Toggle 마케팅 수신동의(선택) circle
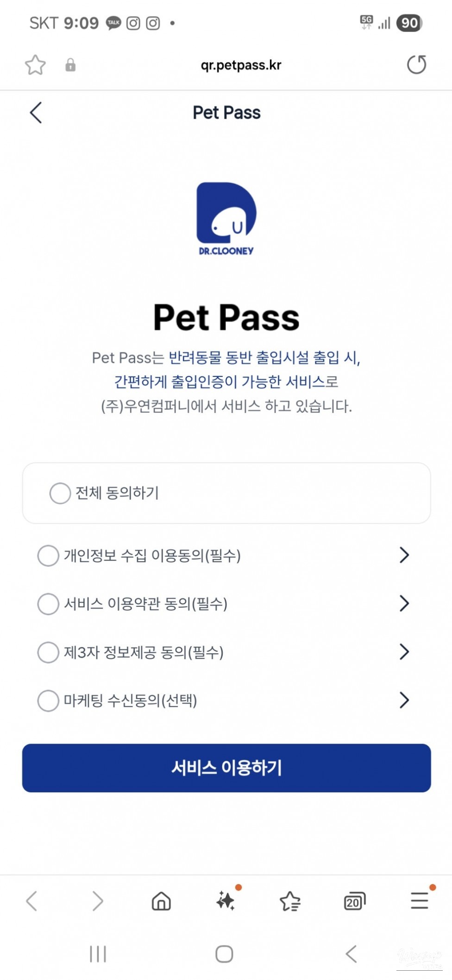Screen dimensions: 452x980 [x=48, y=700]
